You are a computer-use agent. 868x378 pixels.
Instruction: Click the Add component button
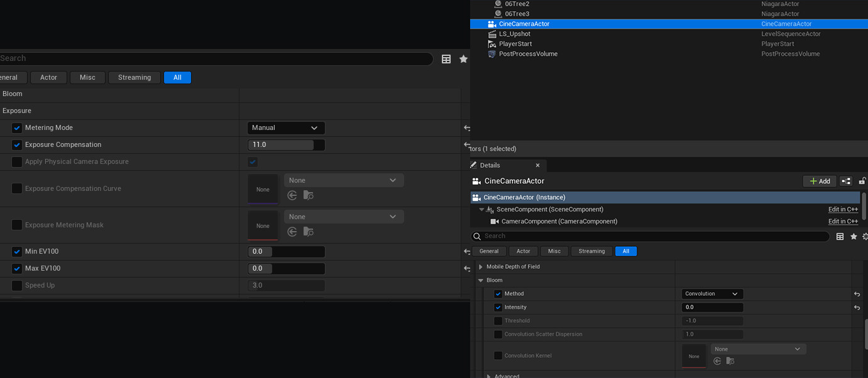coord(819,181)
